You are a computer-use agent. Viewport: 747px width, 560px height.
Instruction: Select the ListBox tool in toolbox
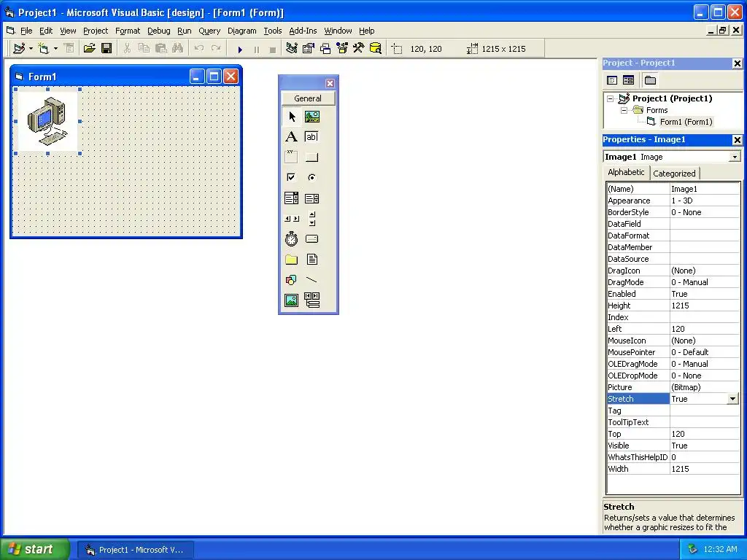pos(312,198)
